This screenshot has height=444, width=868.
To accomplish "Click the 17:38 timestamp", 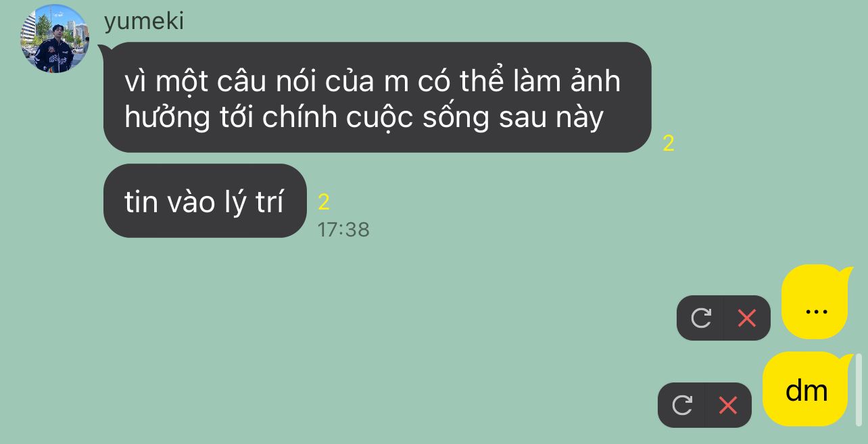I will 343,230.
